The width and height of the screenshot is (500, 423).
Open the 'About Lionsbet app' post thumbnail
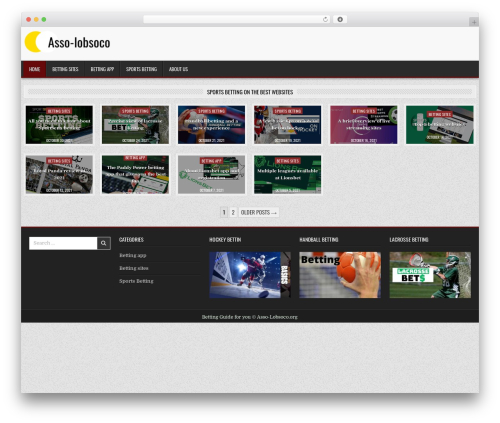[x=211, y=174]
